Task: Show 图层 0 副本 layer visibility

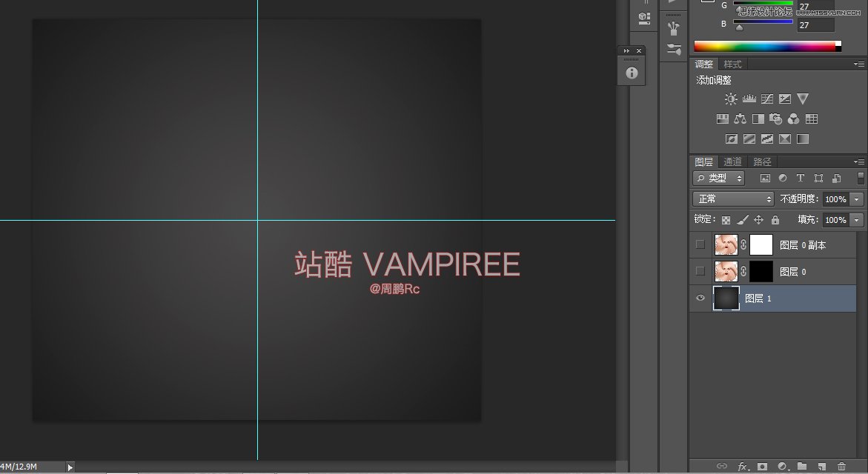Action: click(x=700, y=244)
